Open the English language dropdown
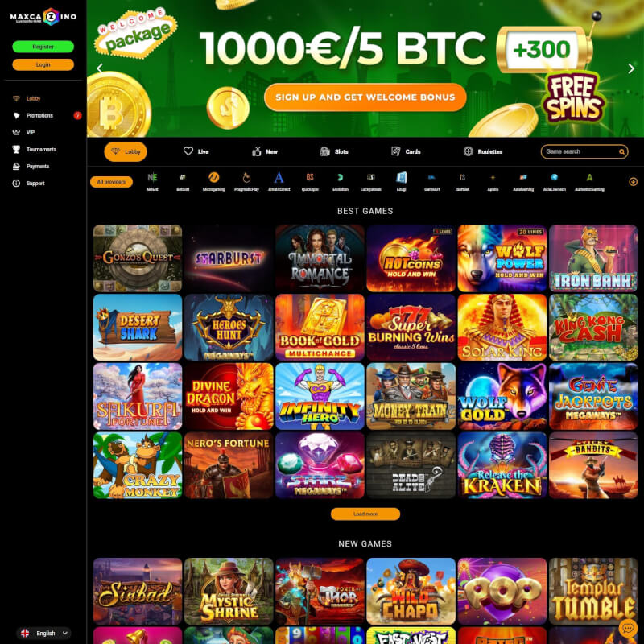 coord(44,633)
